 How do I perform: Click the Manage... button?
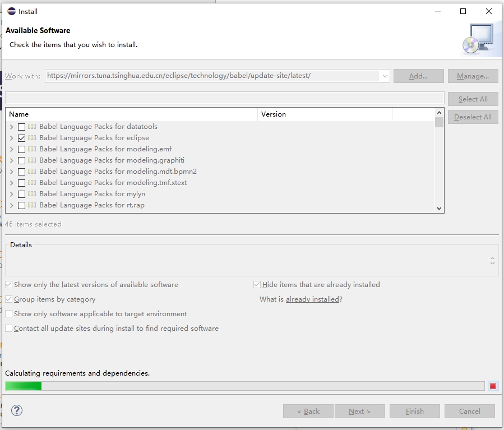(x=473, y=76)
